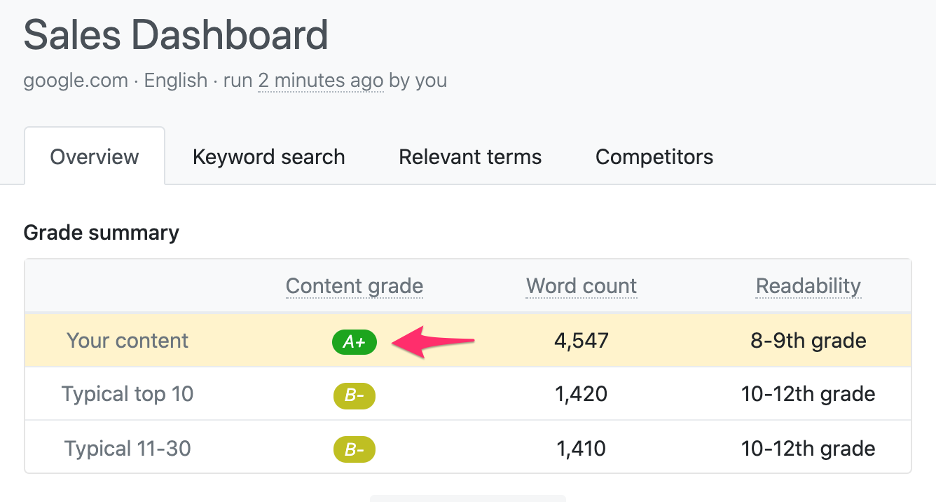Viewport: 936px width, 502px height.
Task: Click the Sales Dashboard title
Action: (176, 35)
